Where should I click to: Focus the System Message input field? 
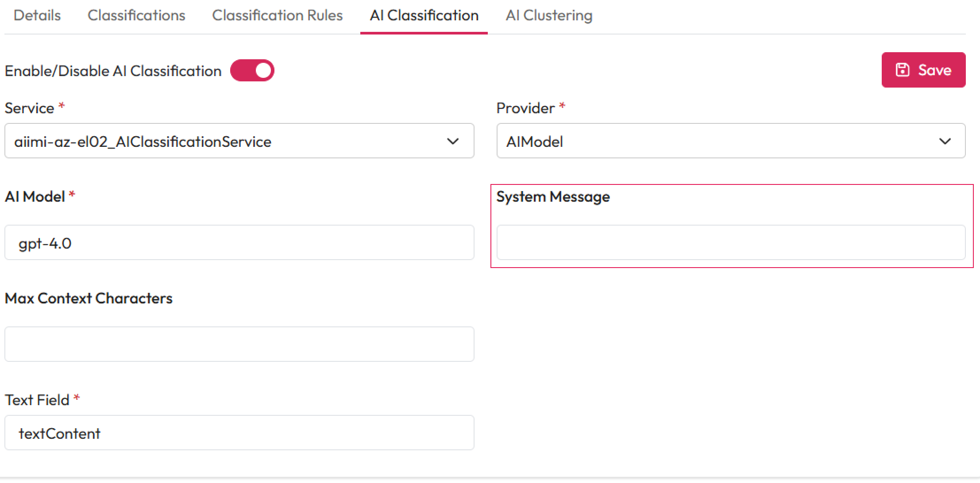pos(730,243)
